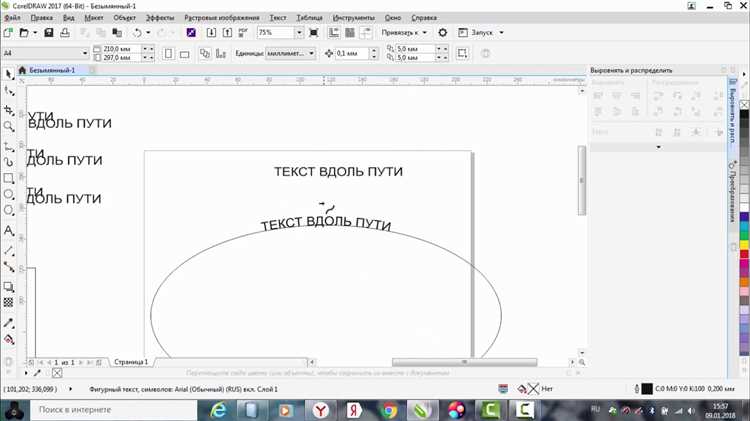Open the Макет menu
This screenshot has width=750, height=421.
94,18
